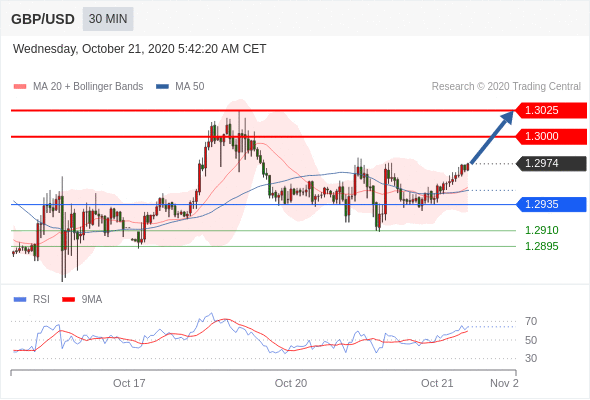
Task: Click the pink MA 20 color swatch
Action: coord(20,87)
